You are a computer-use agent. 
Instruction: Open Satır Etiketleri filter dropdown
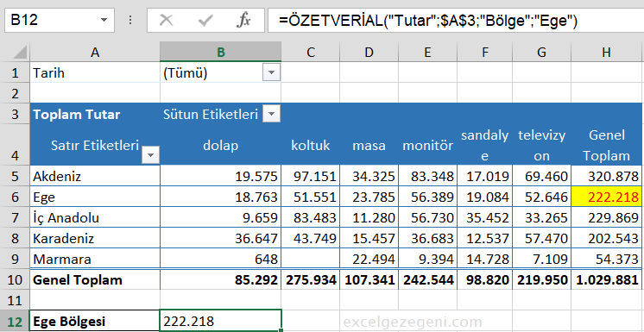pyautogui.click(x=151, y=155)
